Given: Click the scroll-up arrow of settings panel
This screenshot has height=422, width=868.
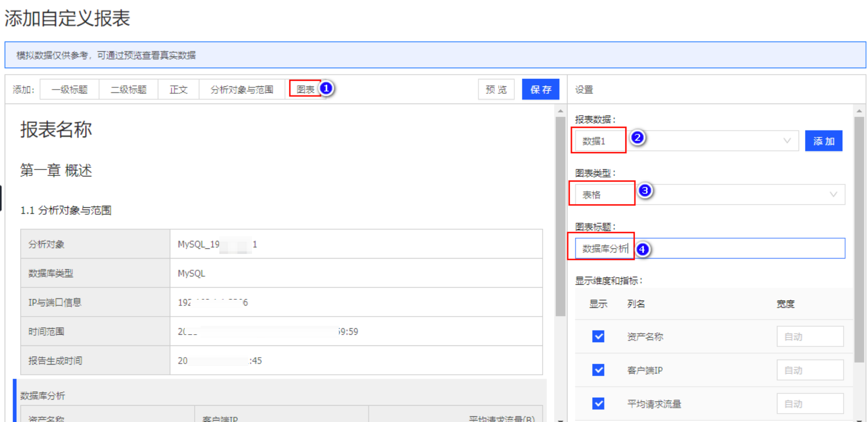Looking at the screenshot, I should pyautogui.click(x=859, y=111).
